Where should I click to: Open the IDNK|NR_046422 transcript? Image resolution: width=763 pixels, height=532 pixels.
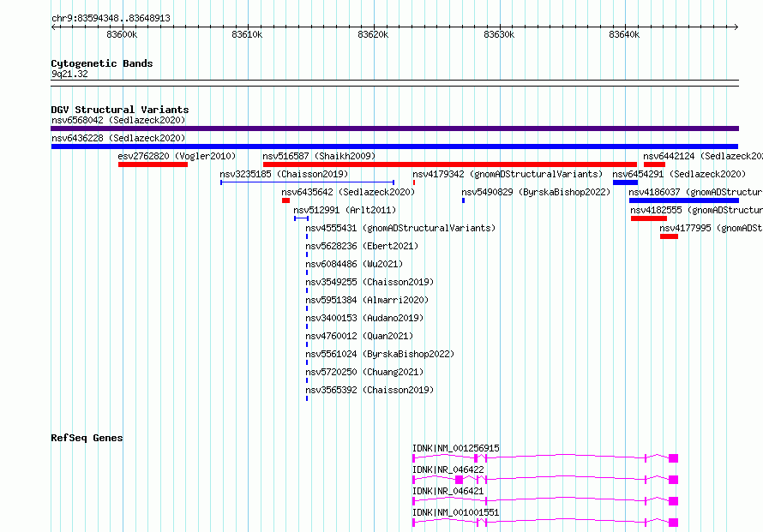[545, 480]
